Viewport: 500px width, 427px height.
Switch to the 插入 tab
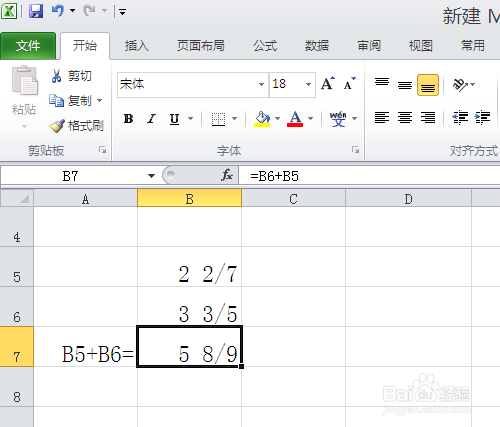coord(137,46)
